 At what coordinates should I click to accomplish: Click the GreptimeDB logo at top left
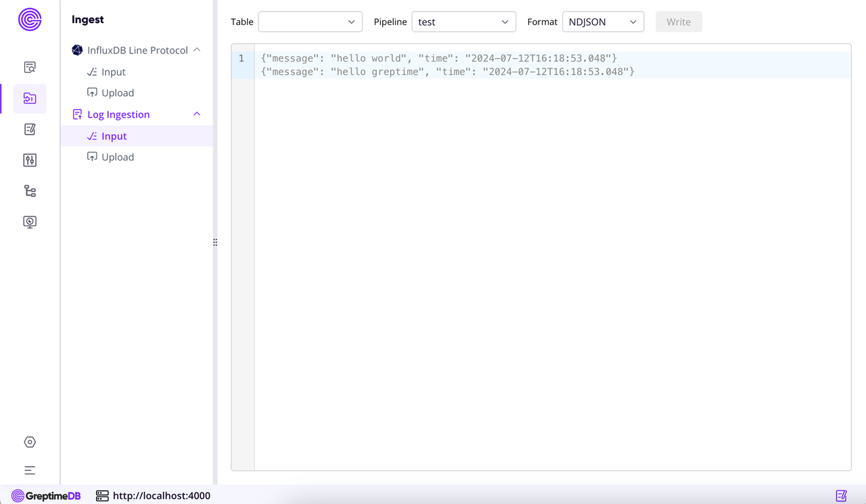coord(30,20)
